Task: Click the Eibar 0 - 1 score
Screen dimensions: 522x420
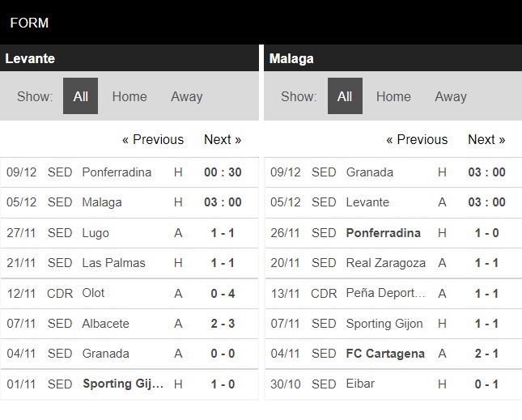Action: (486, 384)
